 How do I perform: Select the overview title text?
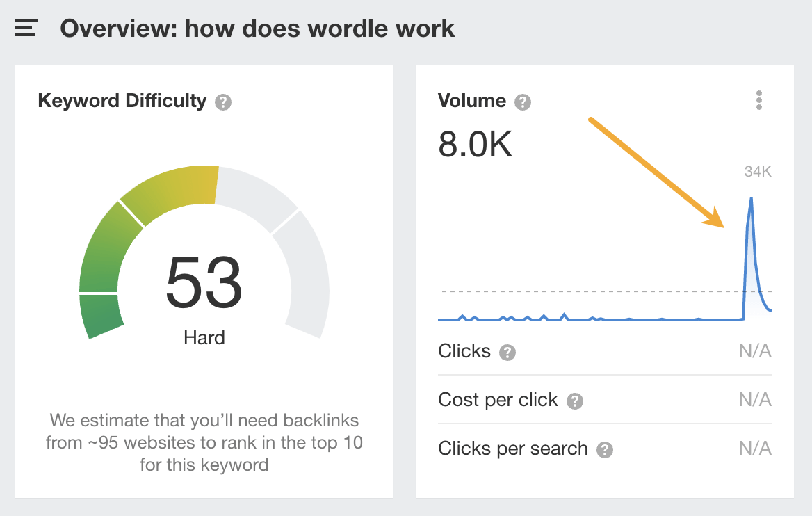pos(257,29)
